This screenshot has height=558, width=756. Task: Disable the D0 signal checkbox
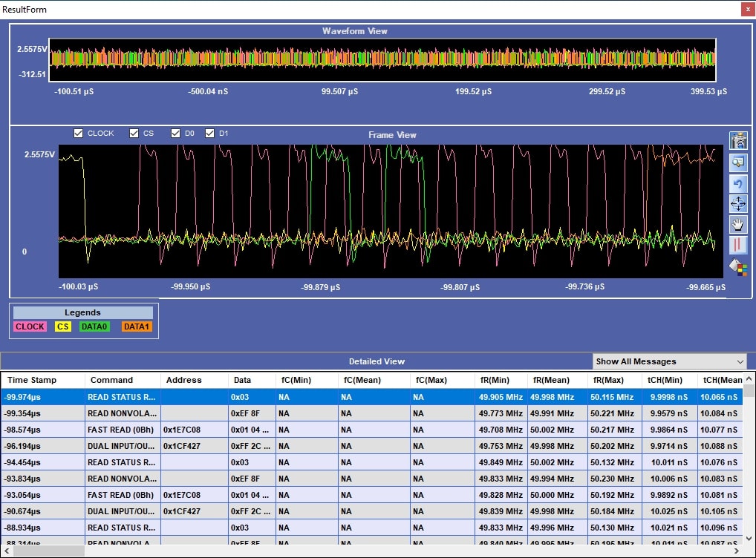[176, 134]
